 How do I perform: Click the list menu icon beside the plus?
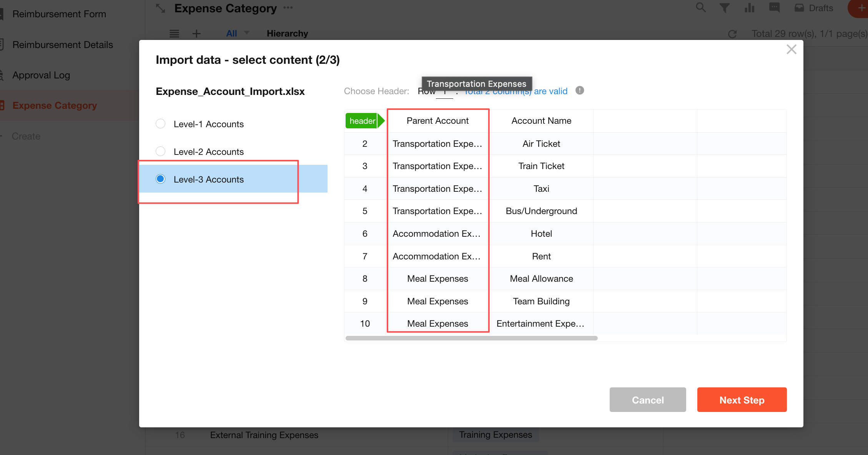coord(174,34)
